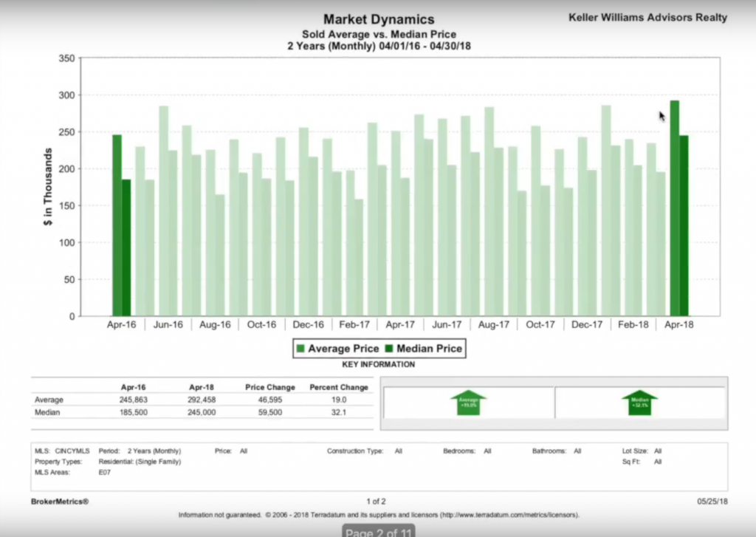This screenshot has height=537, width=756.
Task: Click the Dec-17 x-axis label
Action: click(587, 325)
